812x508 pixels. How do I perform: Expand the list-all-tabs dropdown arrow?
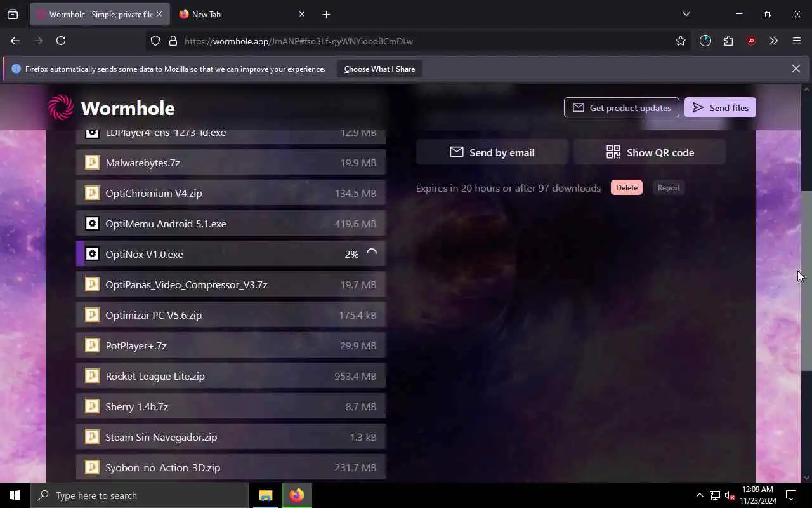point(686,14)
